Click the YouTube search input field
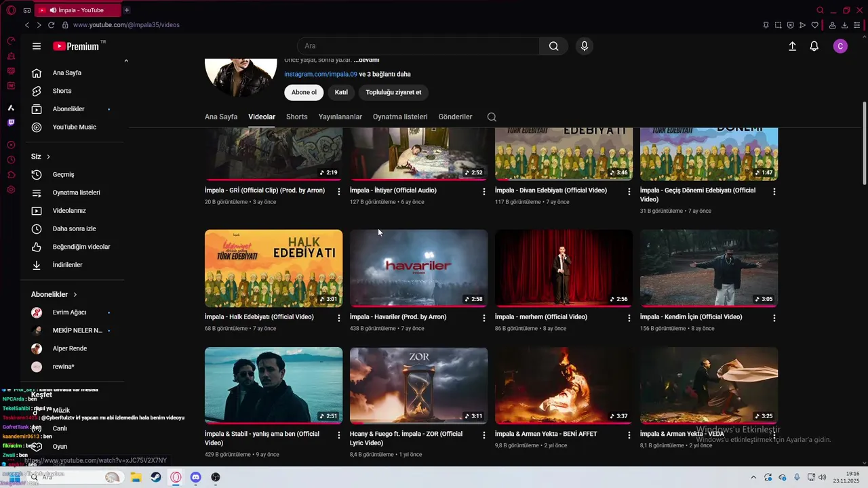 (418, 46)
